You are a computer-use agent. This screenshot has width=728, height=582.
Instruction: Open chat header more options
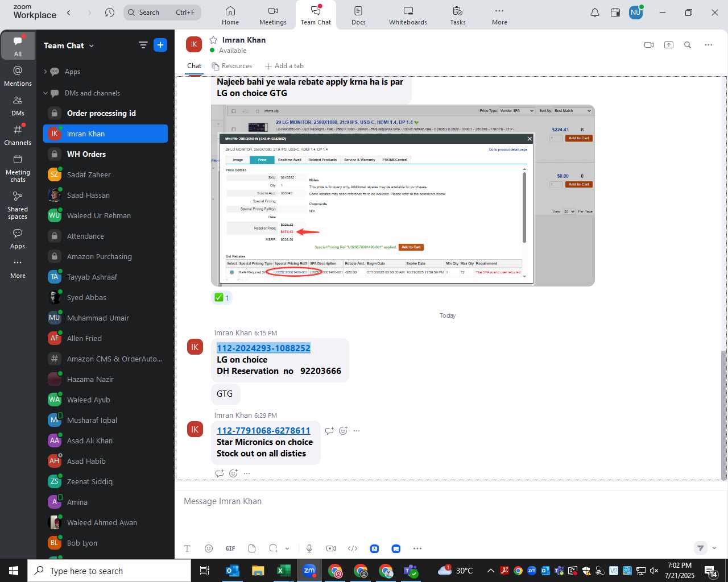(708, 45)
